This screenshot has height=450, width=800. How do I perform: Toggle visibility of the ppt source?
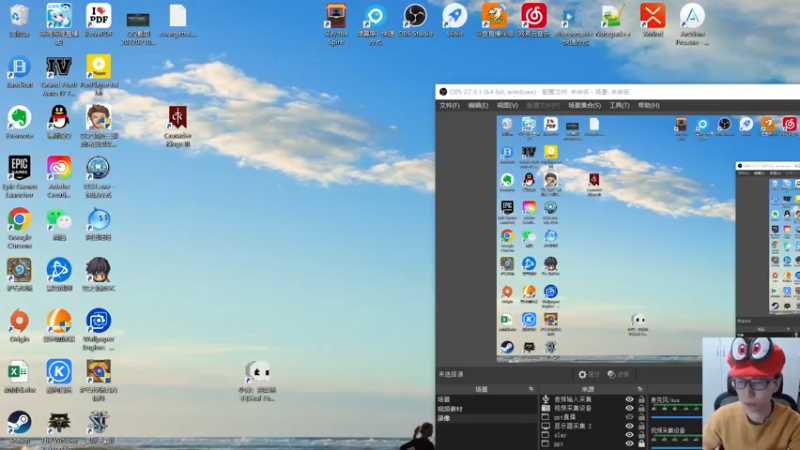[629, 444]
